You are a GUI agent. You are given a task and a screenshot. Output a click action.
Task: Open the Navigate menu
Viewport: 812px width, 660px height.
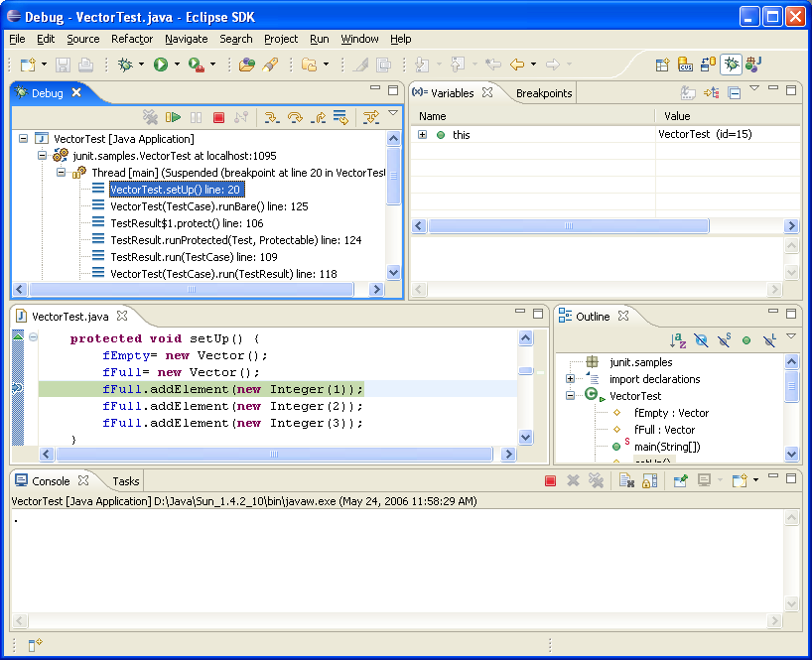pyautogui.click(x=187, y=39)
